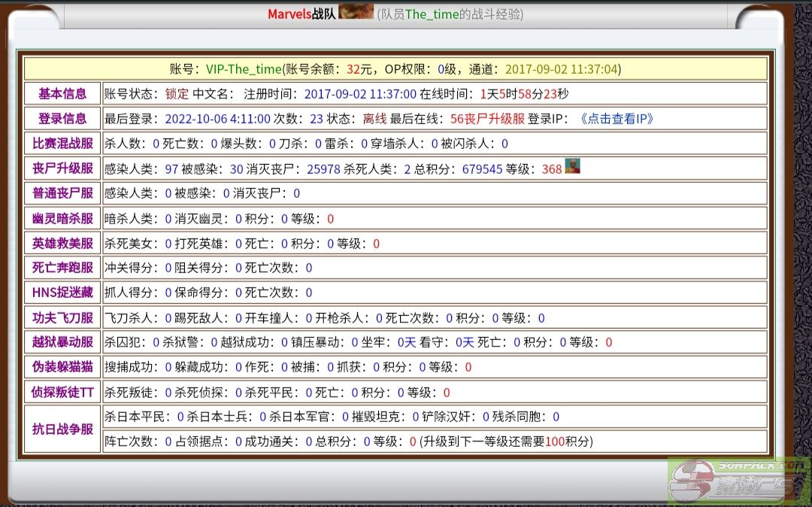Screen dimensions: 812x507
Task: Click the HNS捉迷藏 category label
Action: 62,293
